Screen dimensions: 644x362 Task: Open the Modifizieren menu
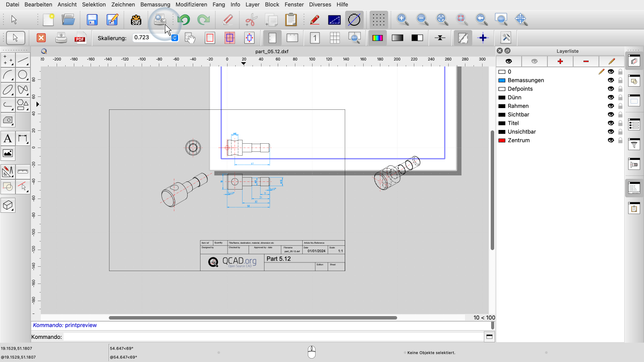click(x=191, y=4)
